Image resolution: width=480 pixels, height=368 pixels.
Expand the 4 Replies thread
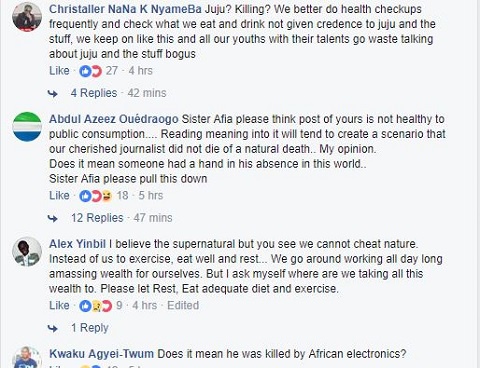tap(94, 93)
